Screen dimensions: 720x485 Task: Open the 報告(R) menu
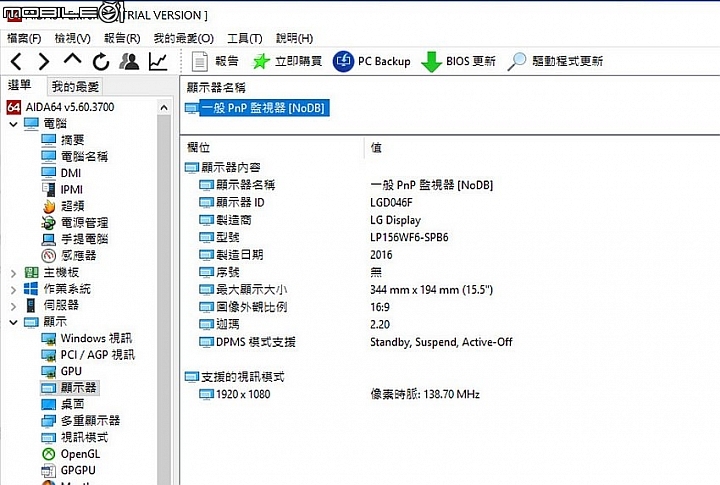point(122,38)
